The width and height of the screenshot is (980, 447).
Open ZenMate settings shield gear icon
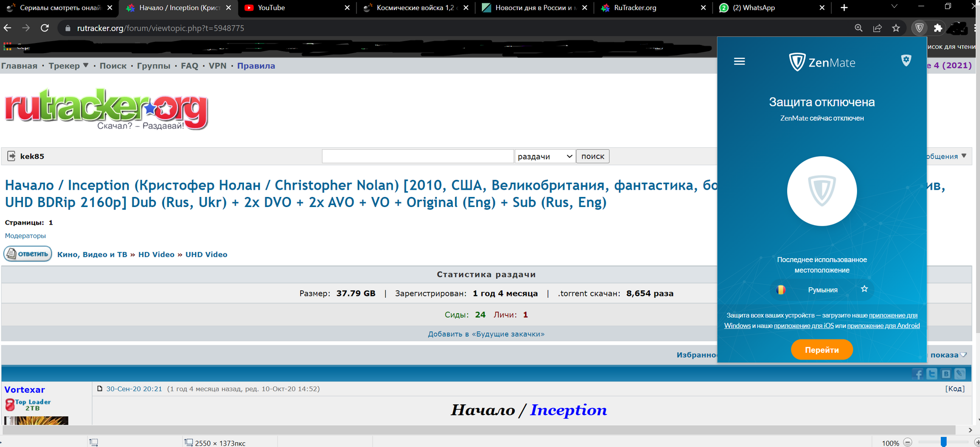[x=906, y=60]
